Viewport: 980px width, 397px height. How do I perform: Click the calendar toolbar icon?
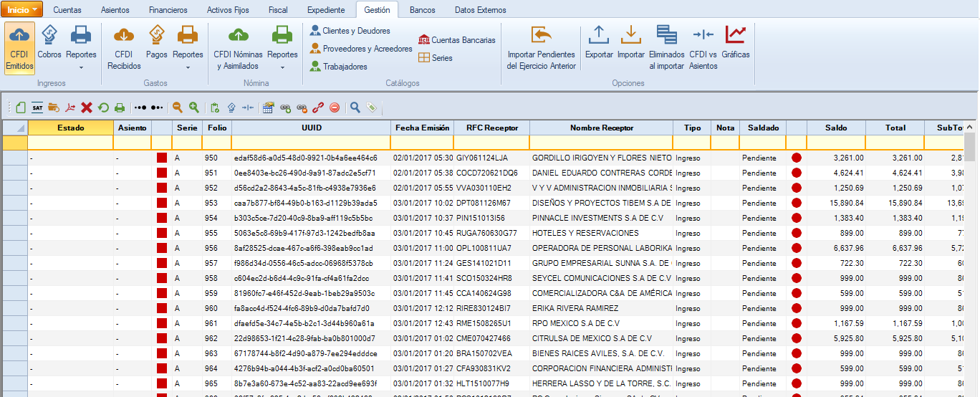pos(269,107)
